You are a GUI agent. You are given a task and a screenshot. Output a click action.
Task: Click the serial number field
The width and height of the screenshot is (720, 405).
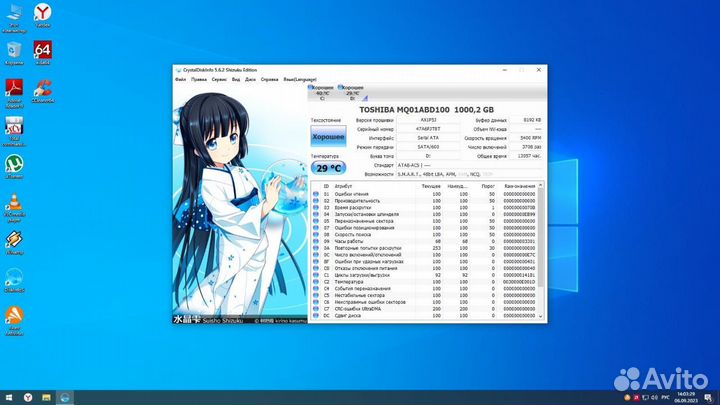pos(428,129)
